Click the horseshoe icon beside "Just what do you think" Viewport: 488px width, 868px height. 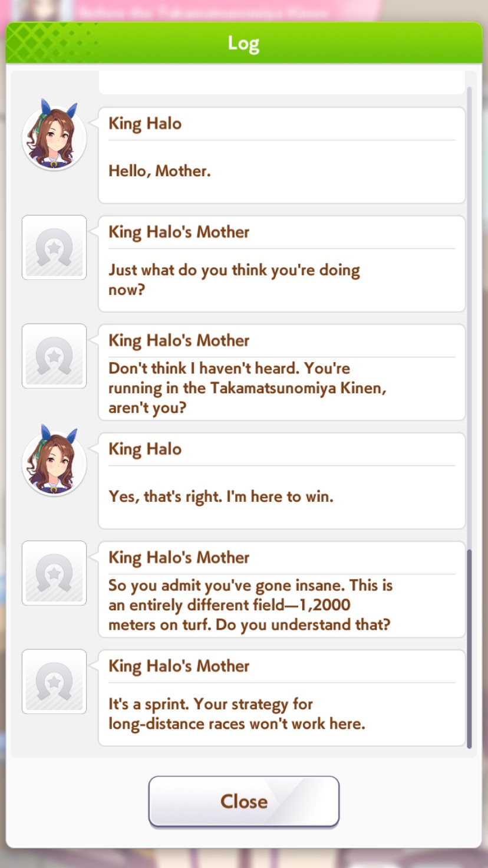pyautogui.click(x=54, y=248)
